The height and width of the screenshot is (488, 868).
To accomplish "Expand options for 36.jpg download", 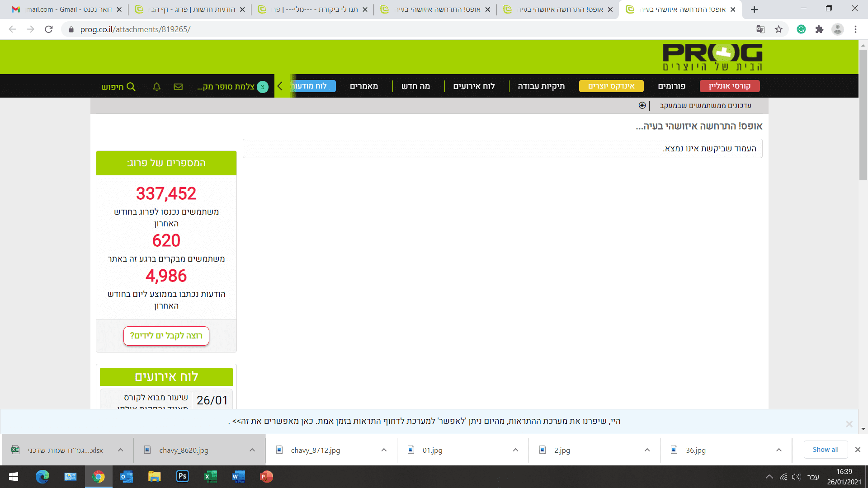I will pos(778,450).
